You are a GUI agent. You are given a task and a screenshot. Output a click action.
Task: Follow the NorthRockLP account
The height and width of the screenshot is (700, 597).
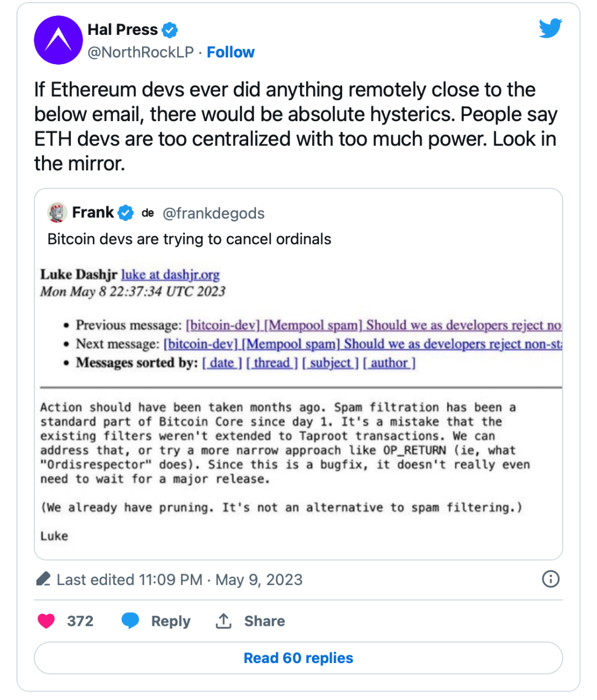click(x=231, y=52)
